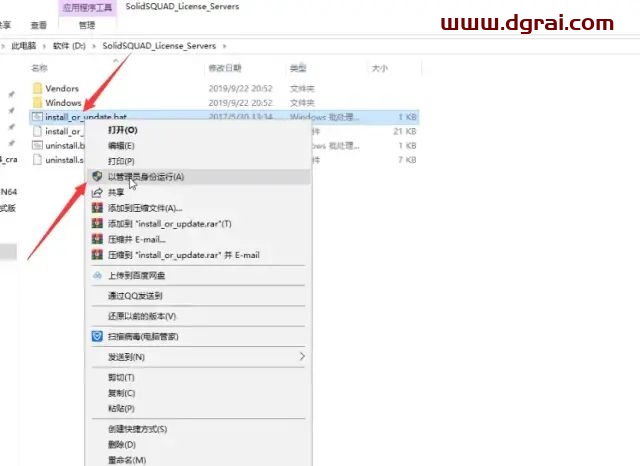This screenshot has height=466, width=640.
Task: Click the Baidu cloud icon beside 上传到百度网盘
Action: 97,275
